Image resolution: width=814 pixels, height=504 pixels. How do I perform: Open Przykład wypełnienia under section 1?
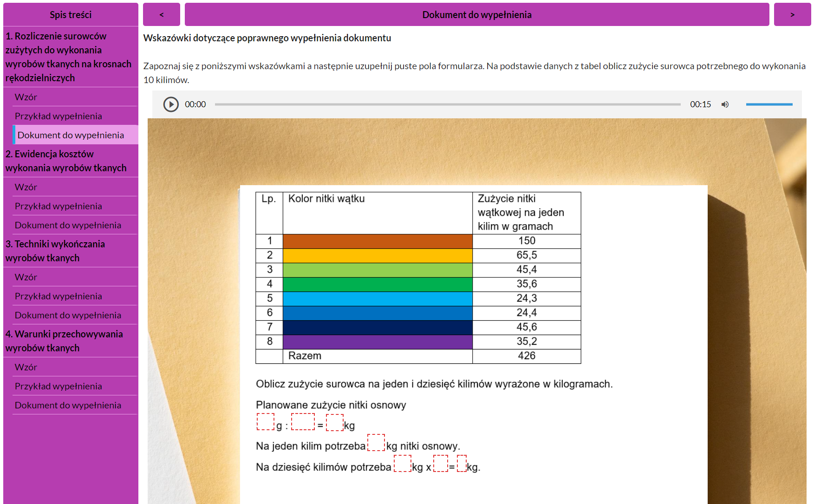[58, 116]
